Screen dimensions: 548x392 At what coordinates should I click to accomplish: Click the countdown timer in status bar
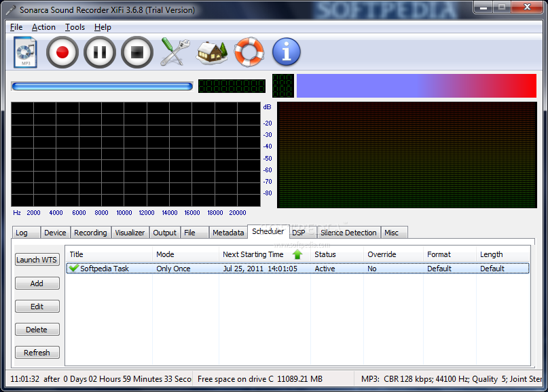click(101, 379)
